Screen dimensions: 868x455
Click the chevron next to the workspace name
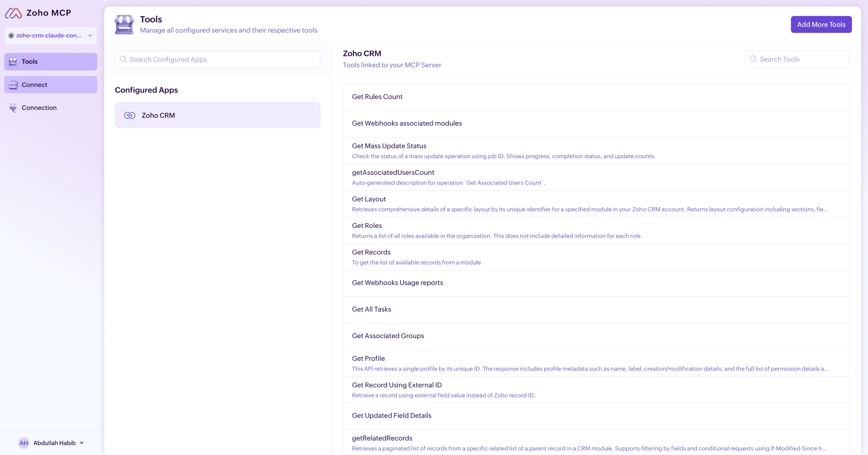[90, 35]
